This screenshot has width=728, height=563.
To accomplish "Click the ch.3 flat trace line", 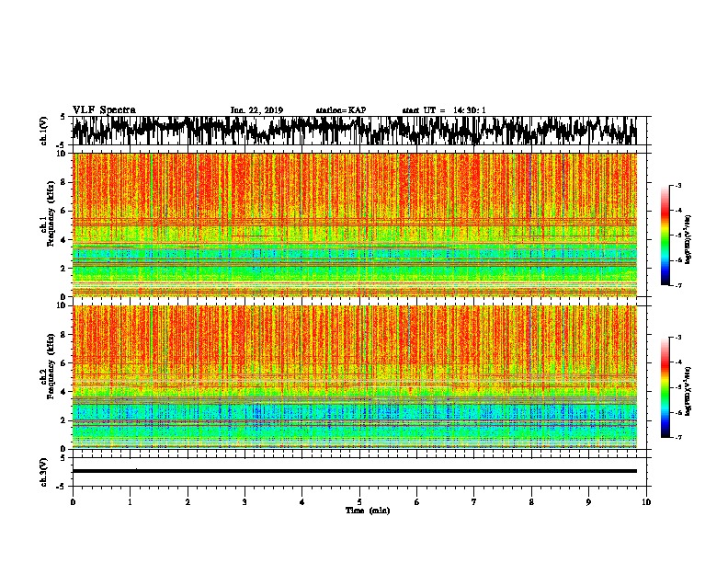I will tap(354, 471).
